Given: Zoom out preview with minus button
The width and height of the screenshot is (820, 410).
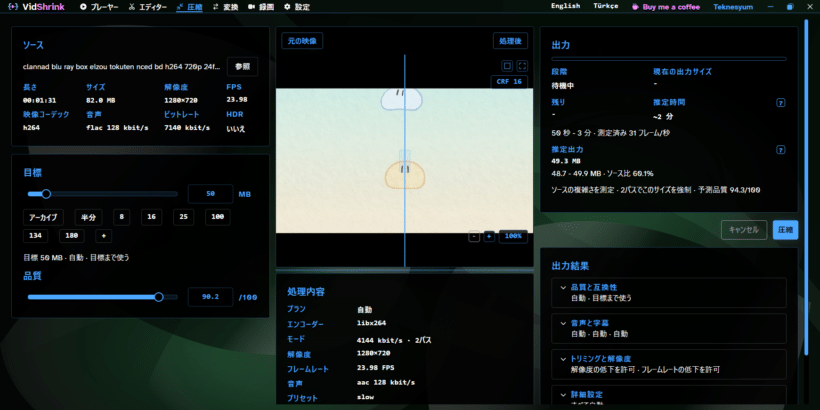Looking at the screenshot, I should [474, 236].
